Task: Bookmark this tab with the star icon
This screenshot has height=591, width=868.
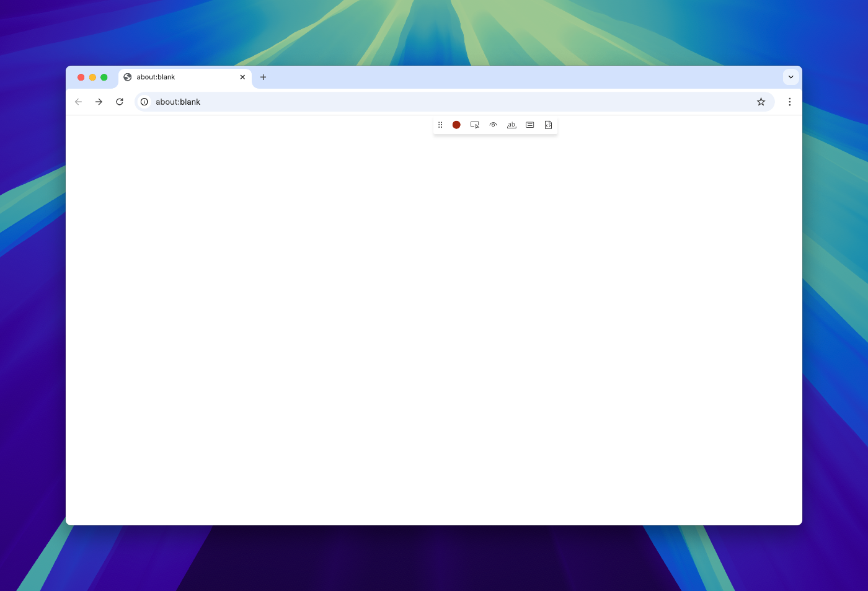Action: coord(761,102)
